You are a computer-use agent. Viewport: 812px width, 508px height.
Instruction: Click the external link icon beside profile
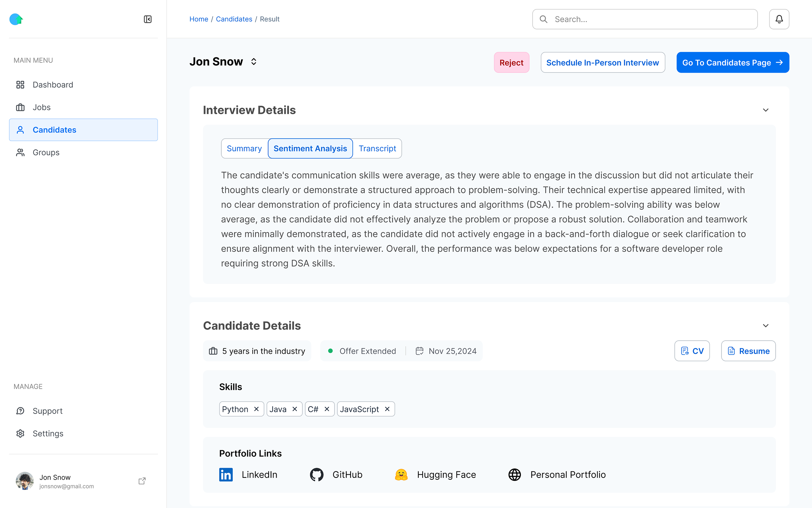point(142,481)
